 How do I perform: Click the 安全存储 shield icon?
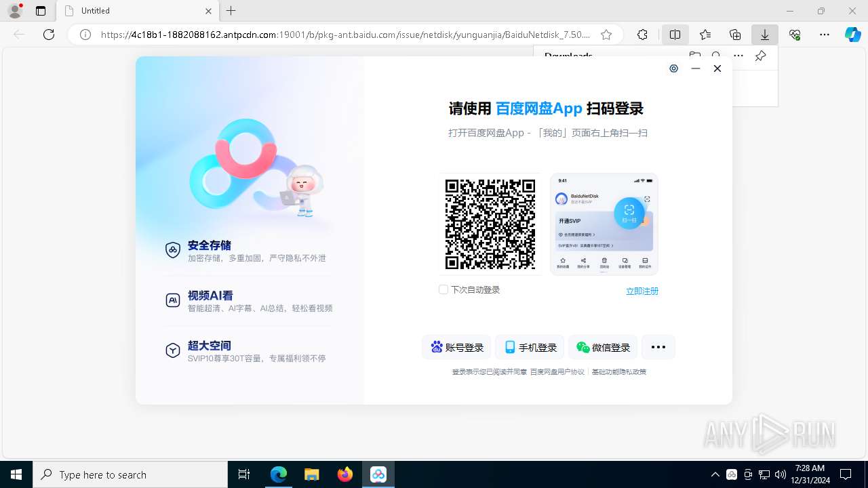click(x=173, y=250)
